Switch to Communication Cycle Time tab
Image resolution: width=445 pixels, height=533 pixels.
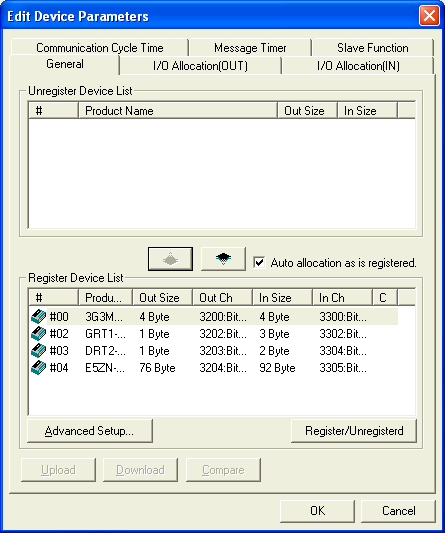point(100,48)
